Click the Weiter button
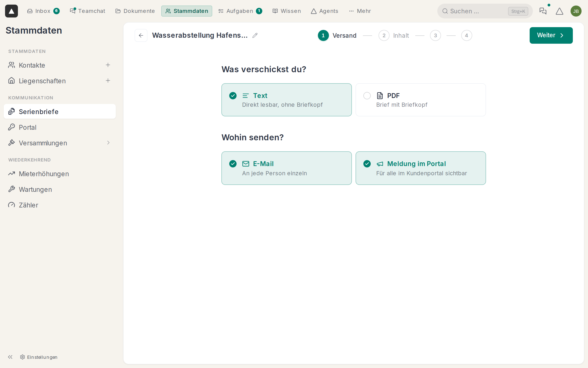Viewport: 588px width, 368px height. 551,35
